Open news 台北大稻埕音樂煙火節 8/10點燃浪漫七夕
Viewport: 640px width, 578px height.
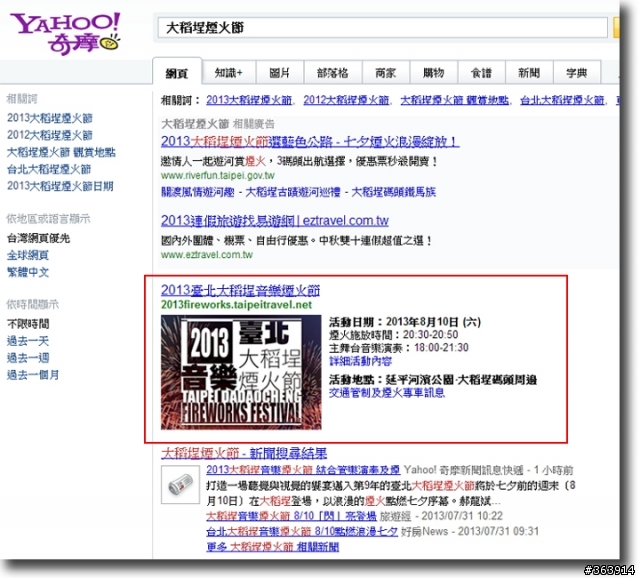point(302,531)
